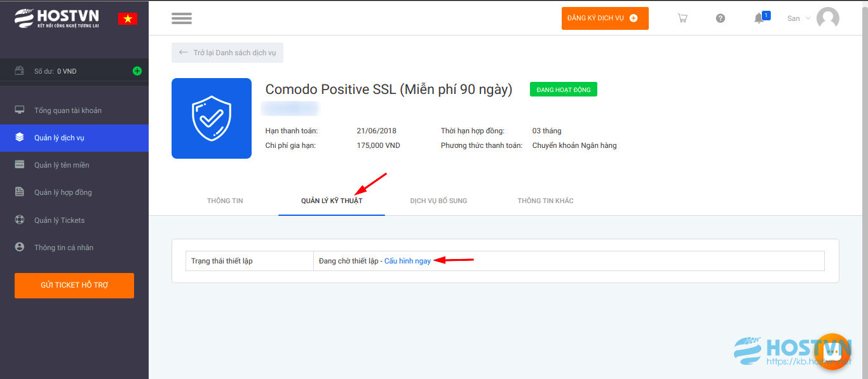
Task: Click the ĐANG HOẠT ĐỘNG status badge
Action: click(564, 90)
